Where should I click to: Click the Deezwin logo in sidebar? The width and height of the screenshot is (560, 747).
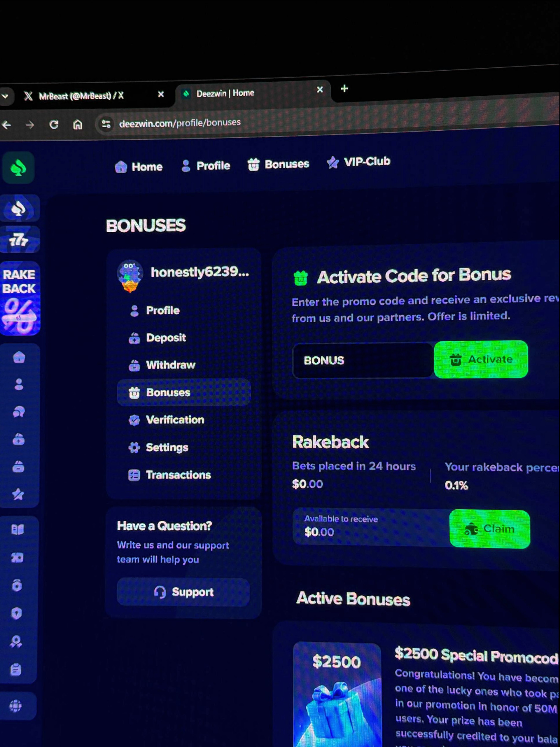(x=18, y=167)
